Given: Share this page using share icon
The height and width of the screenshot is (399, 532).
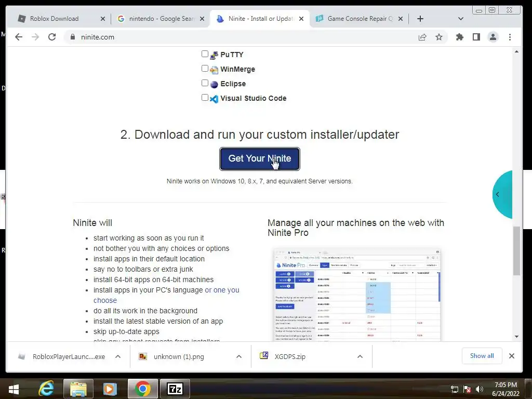Looking at the screenshot, I should pos(422,37).
